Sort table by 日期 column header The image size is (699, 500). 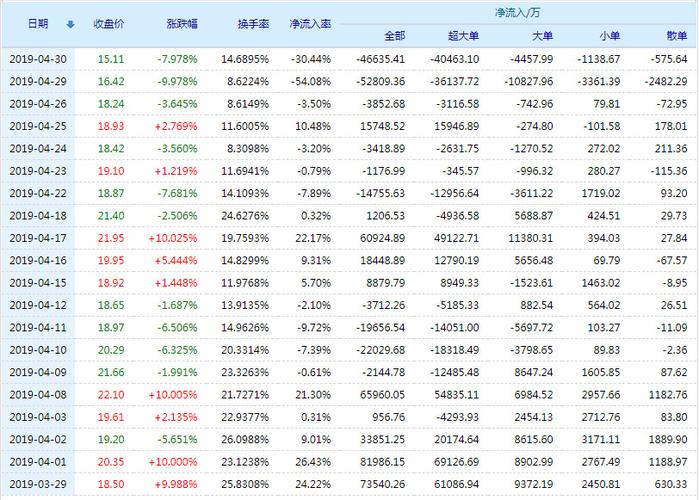[38, 24]
